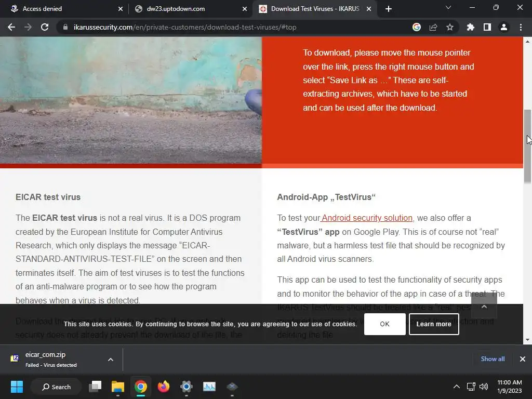
Task: Accept cookies with the OK button
Action: pyautogui.click(x=385, y=324)
